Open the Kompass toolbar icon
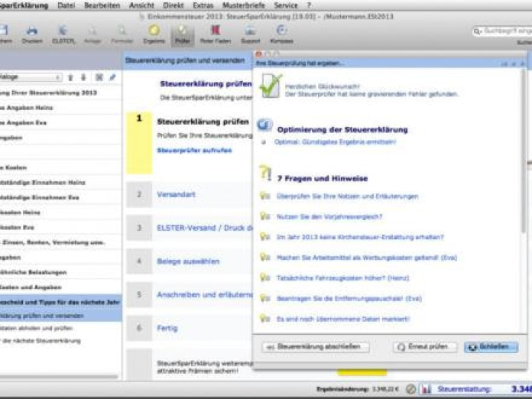 [281, 31]
